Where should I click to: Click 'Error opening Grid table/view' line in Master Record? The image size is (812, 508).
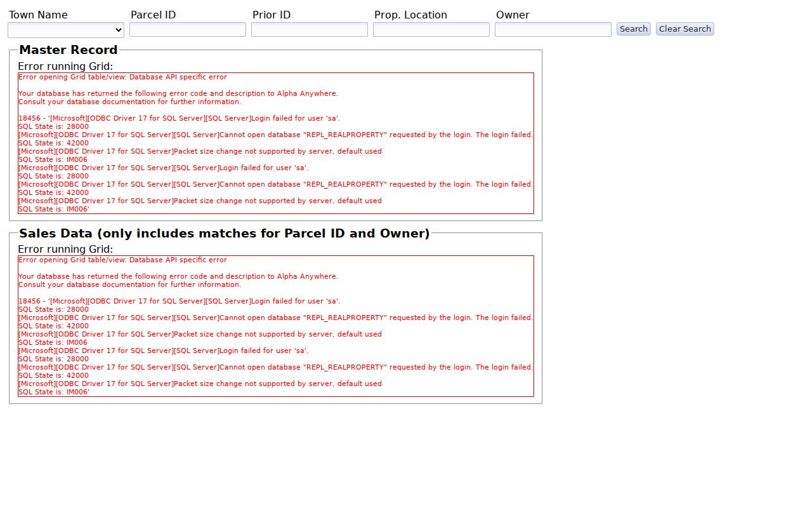point(122,77)
